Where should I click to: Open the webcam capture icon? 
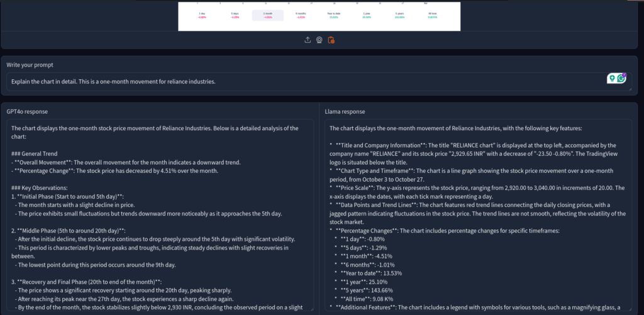click(x=319, y=40)
